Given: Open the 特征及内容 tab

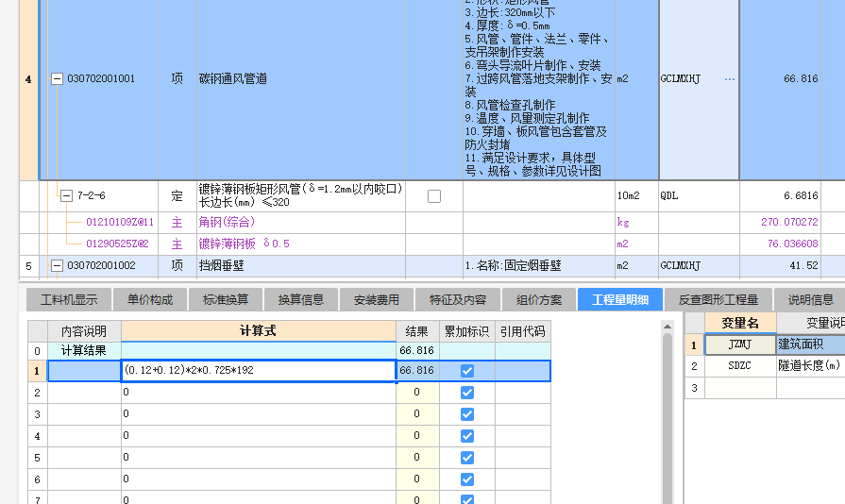Looking at the screenshot, I should (x=458, y=299).
